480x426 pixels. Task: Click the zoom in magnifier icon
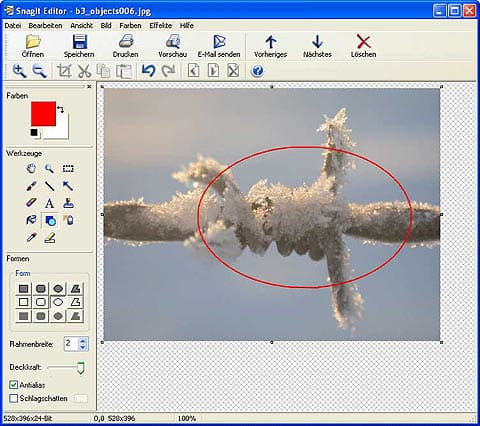19,71
